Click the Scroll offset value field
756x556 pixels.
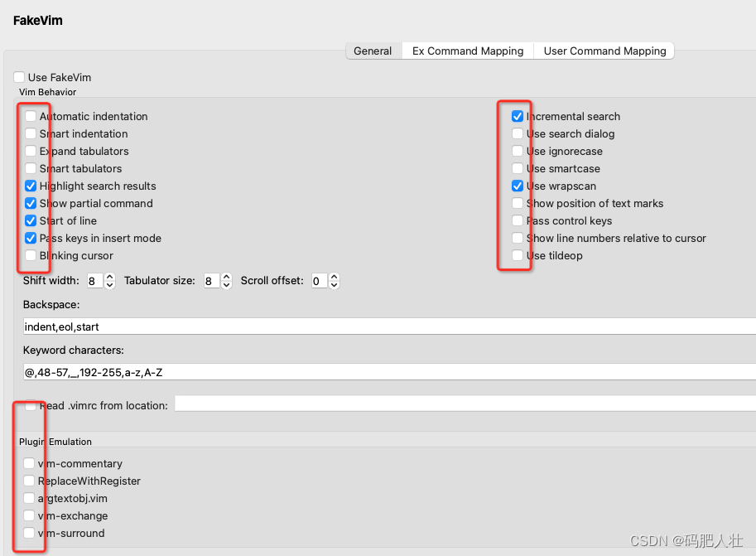click(x=319, y=281)
